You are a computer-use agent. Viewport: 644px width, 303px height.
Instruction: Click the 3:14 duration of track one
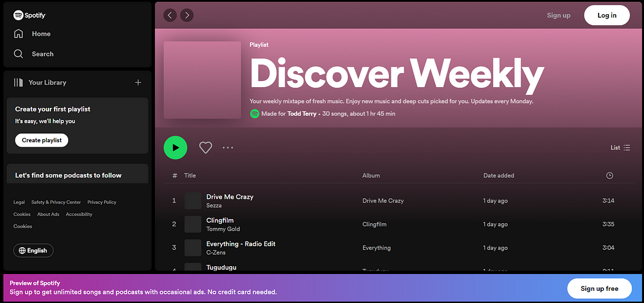[x=608, y=201]
